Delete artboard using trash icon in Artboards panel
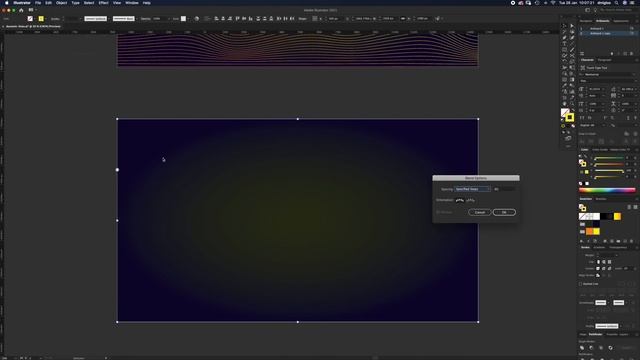 [x=631, y=53]
